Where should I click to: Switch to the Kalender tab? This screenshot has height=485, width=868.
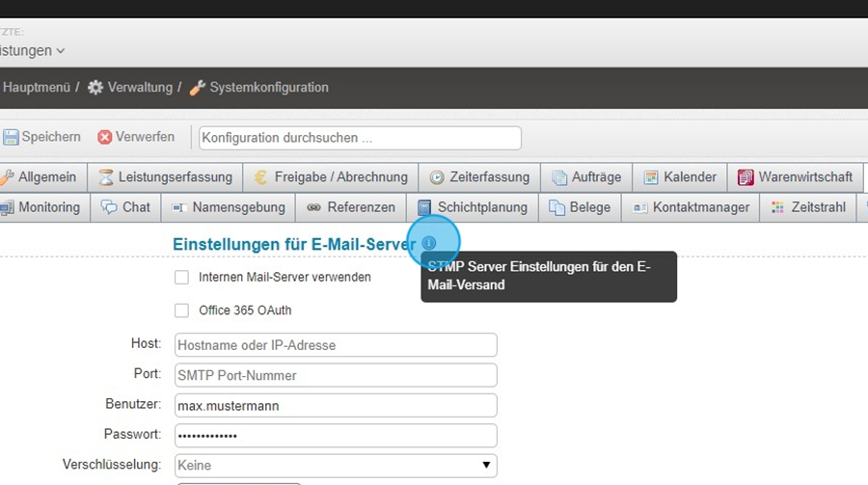coord(680,177)
